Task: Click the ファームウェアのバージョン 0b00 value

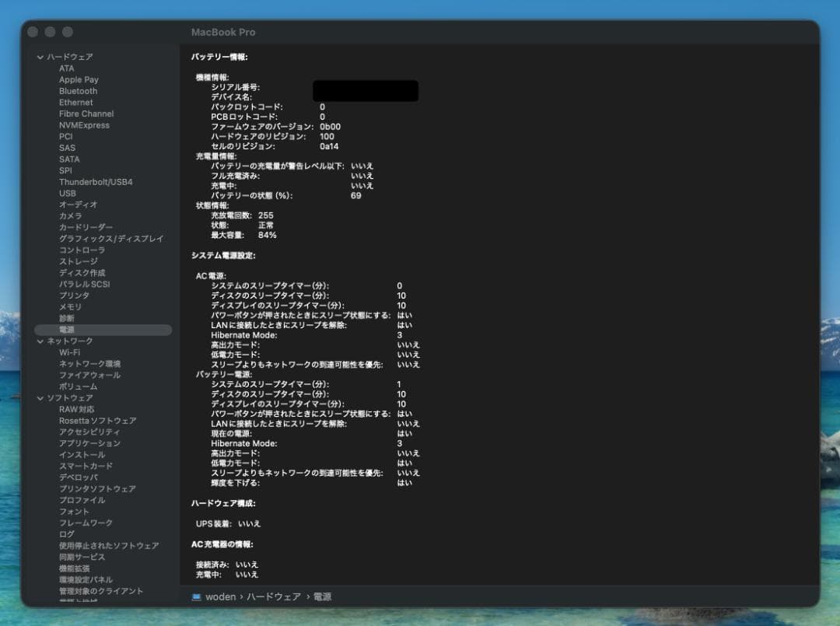Action: click(330, 127)
